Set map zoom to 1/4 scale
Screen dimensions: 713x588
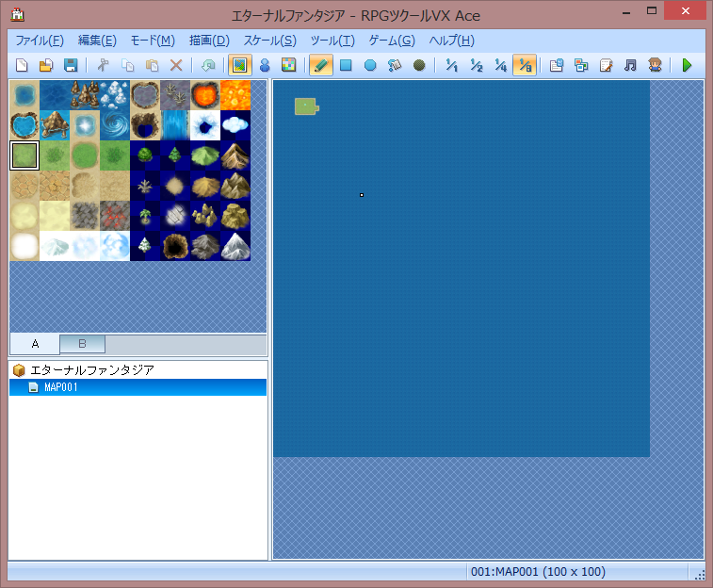tap(501, 65)
